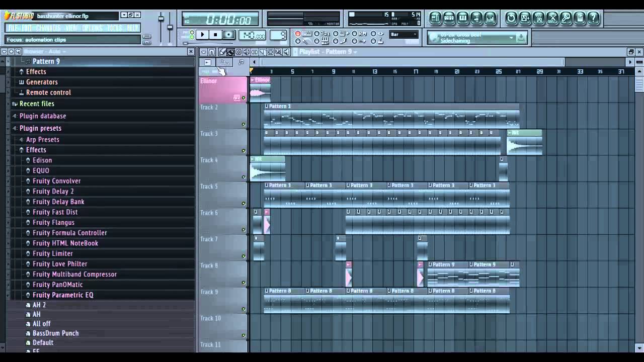The image size is (644, 362).
Task: Switch to pattern clips focus tab
Action: pyautogui.click(x=241, y=62)
